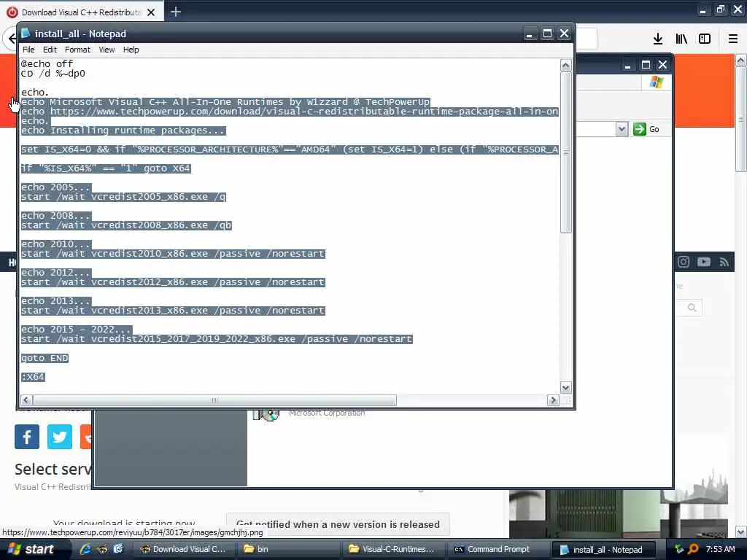Click the Windows flag logo in Explorer window
The height and width of the screenshot is (560, 747).
[656, 82]
